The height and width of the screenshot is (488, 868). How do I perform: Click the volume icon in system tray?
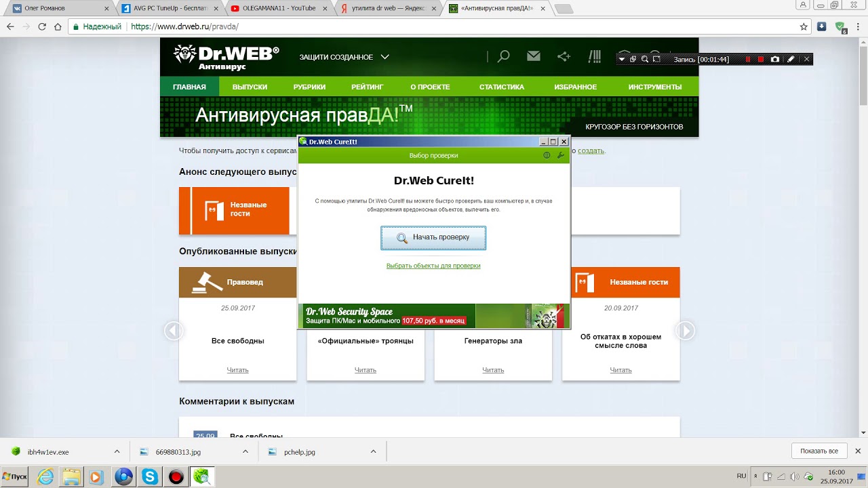[x=794, y=476]
